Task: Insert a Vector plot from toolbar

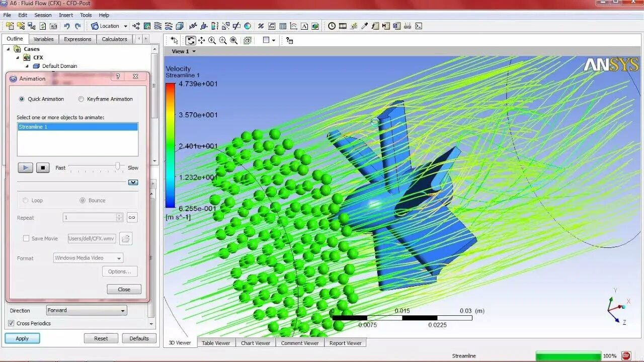Action: click(136, 26)
